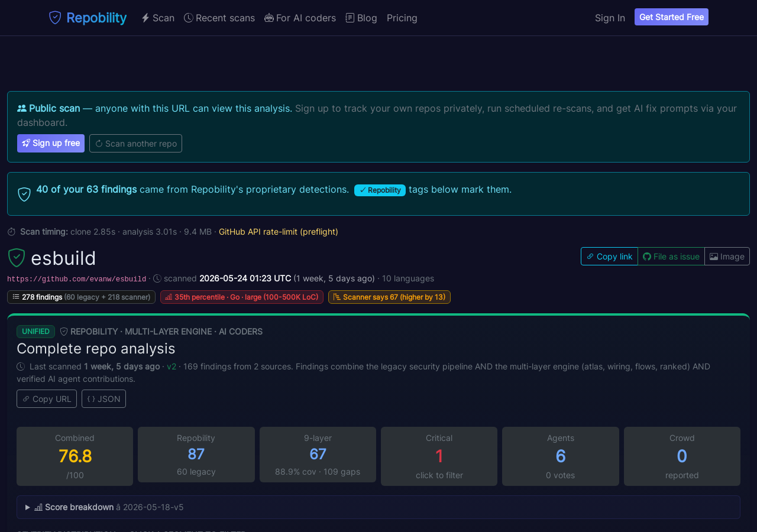Click the link icon in Copy URL
This screenshot has width=757, height=532.
pos(26,399)
